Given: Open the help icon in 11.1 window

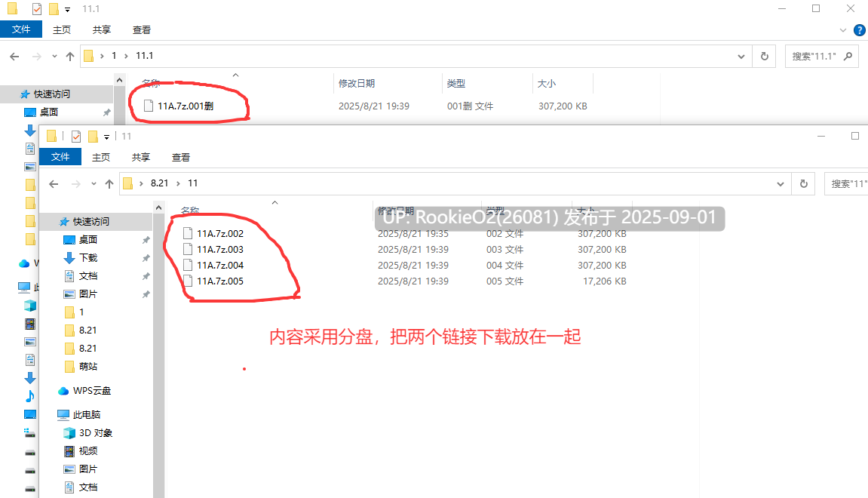Looking at the screenshot, I should (860, 30).
